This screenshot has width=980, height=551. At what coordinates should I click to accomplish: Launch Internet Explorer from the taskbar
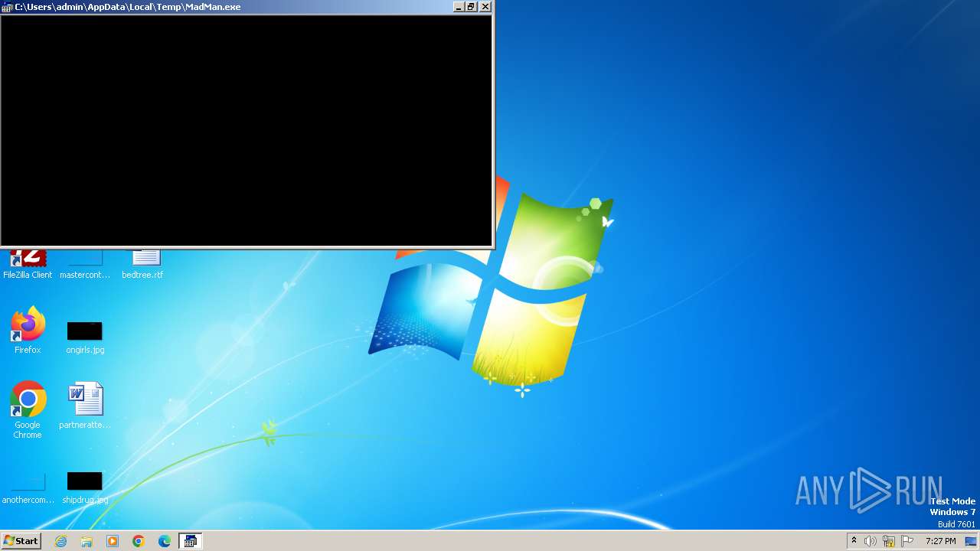(60, 541)
